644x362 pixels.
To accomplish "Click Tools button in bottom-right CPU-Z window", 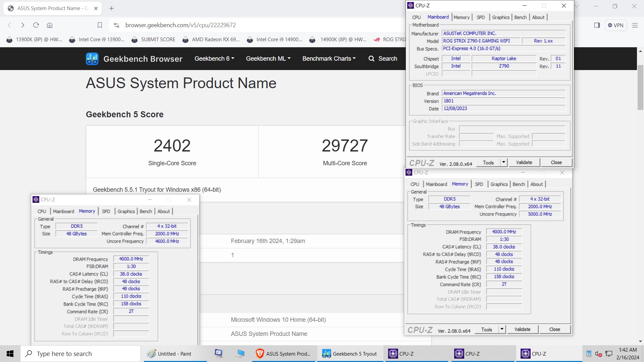I will [486, 329].
